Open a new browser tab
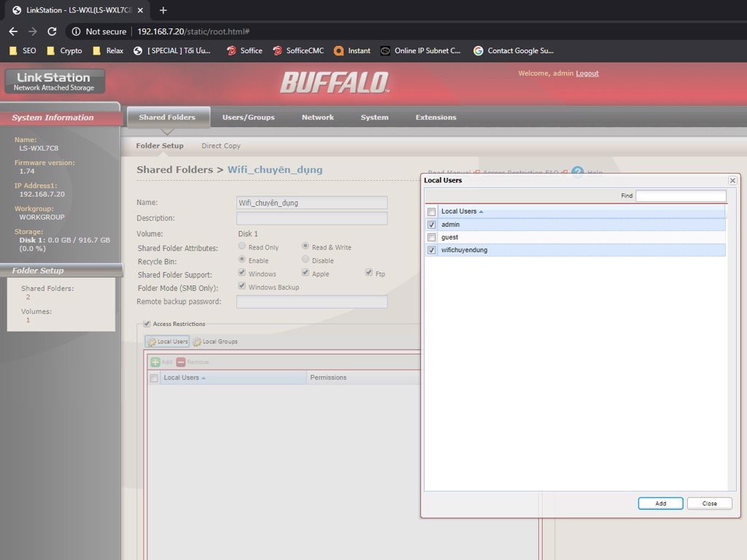The height and width of the screenshot is (560, 747). [x=163, y=10]
